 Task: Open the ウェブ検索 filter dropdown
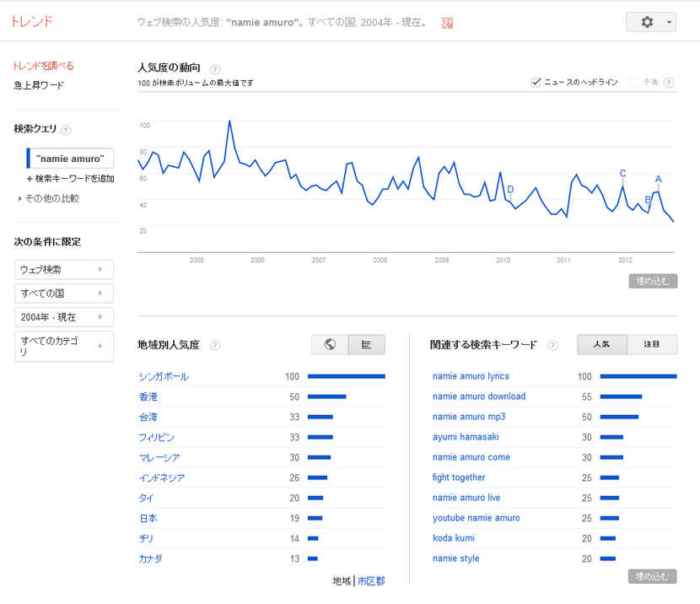[64, 270]
